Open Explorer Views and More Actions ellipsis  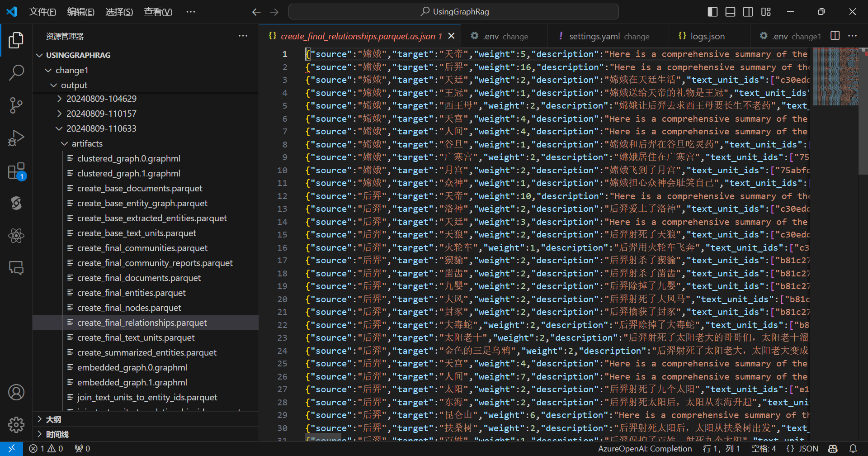pos(243,36)
